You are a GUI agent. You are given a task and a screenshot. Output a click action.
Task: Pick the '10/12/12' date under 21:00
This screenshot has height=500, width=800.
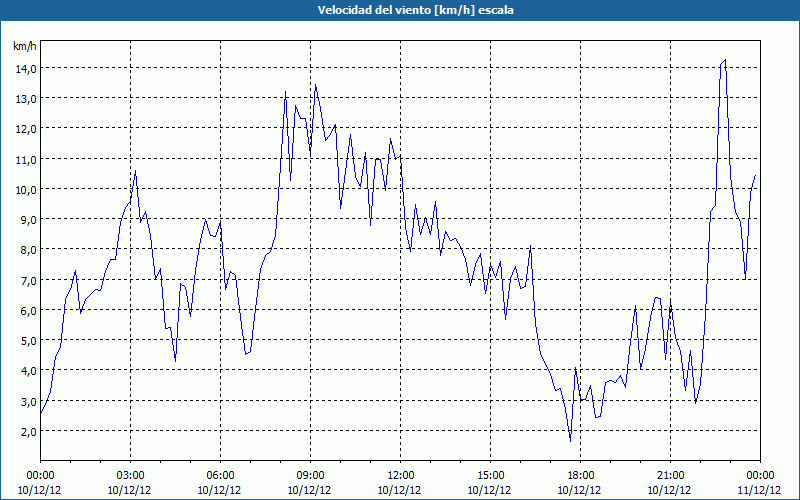pos(670,490)
